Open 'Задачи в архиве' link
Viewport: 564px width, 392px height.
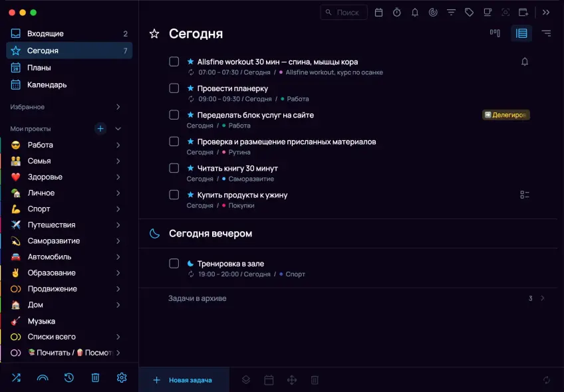click(198, 298)
